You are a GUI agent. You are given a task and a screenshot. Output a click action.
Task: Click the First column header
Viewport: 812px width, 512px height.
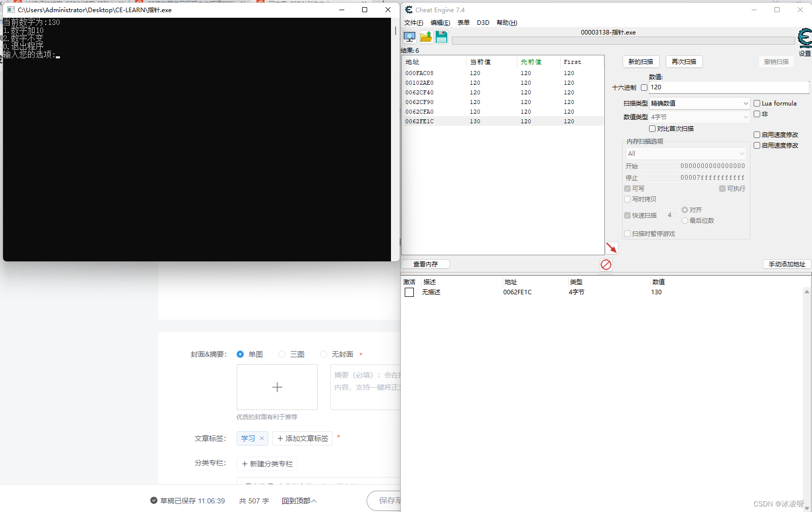coord(582,62)
